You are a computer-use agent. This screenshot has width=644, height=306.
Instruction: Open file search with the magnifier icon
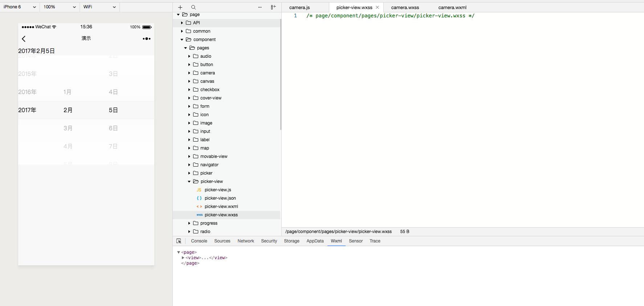tap(193, 7)
